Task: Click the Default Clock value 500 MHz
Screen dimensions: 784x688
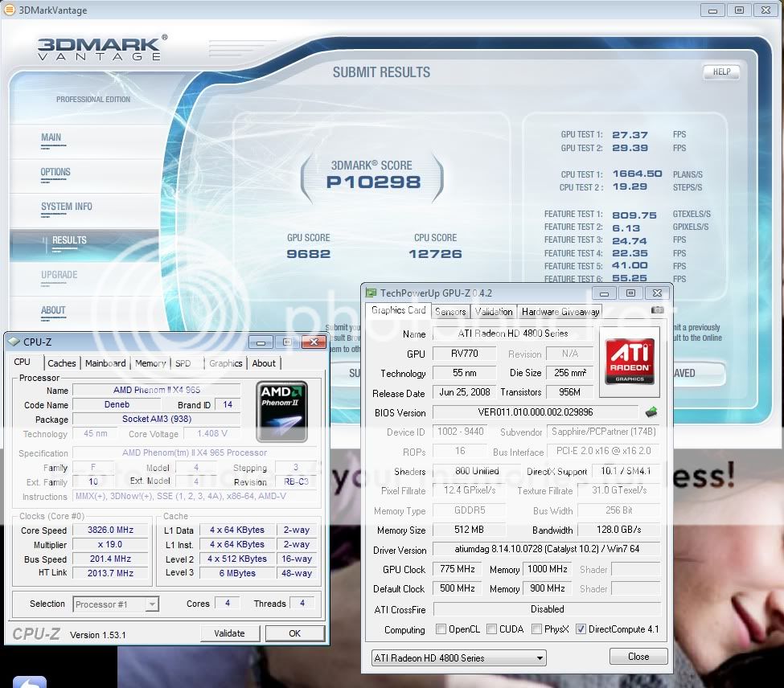Action: point(457,588)
